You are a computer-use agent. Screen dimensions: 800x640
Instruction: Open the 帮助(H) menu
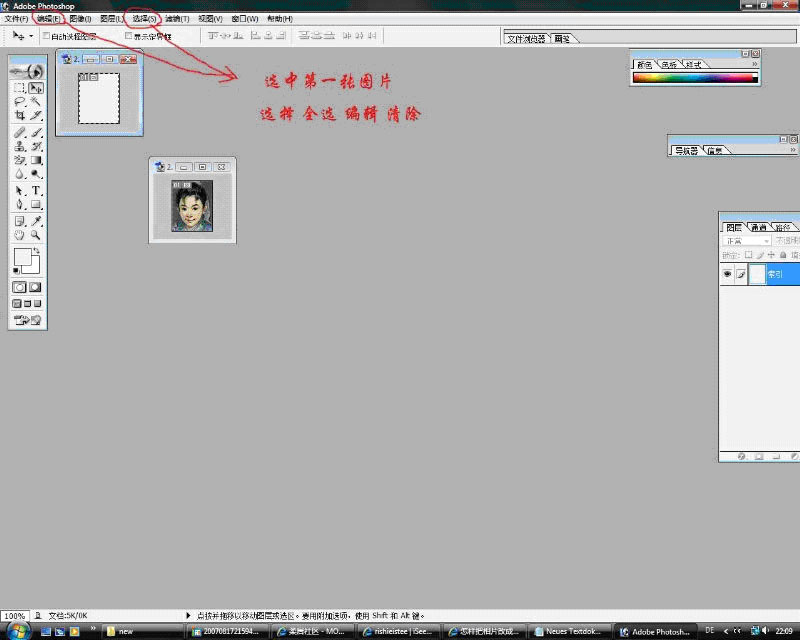pos(280,19)
